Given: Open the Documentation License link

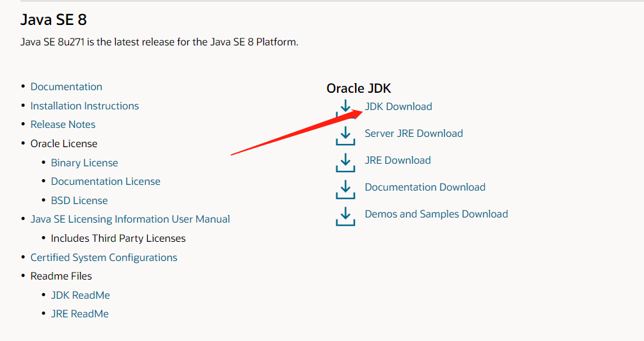Looking at the screenshot, I should click(x=106, y=181).
